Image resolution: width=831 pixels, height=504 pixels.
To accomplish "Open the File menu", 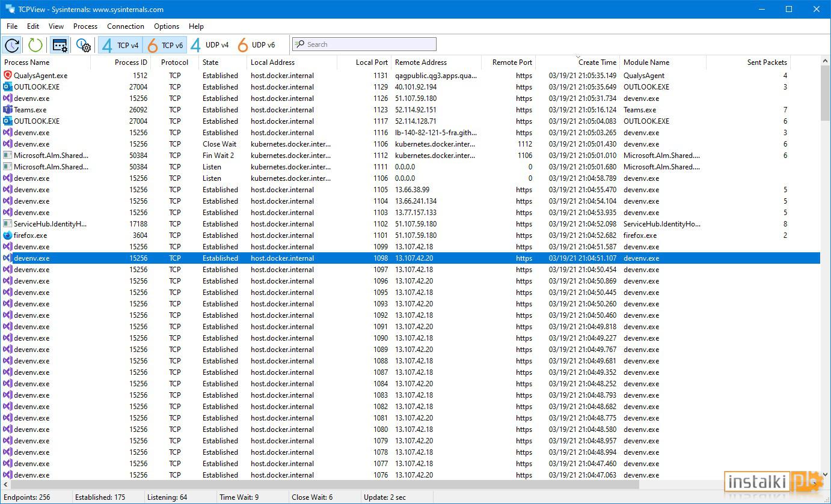I will (x=12, y=26).
